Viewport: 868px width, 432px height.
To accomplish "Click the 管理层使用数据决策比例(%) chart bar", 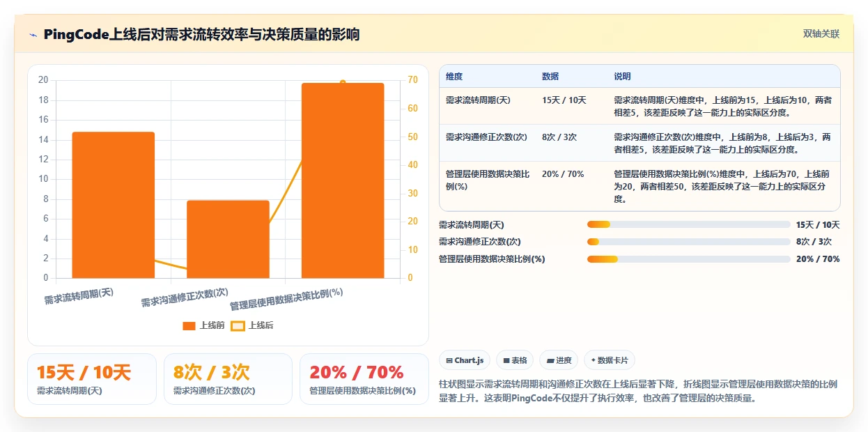I will coord(343,180).
